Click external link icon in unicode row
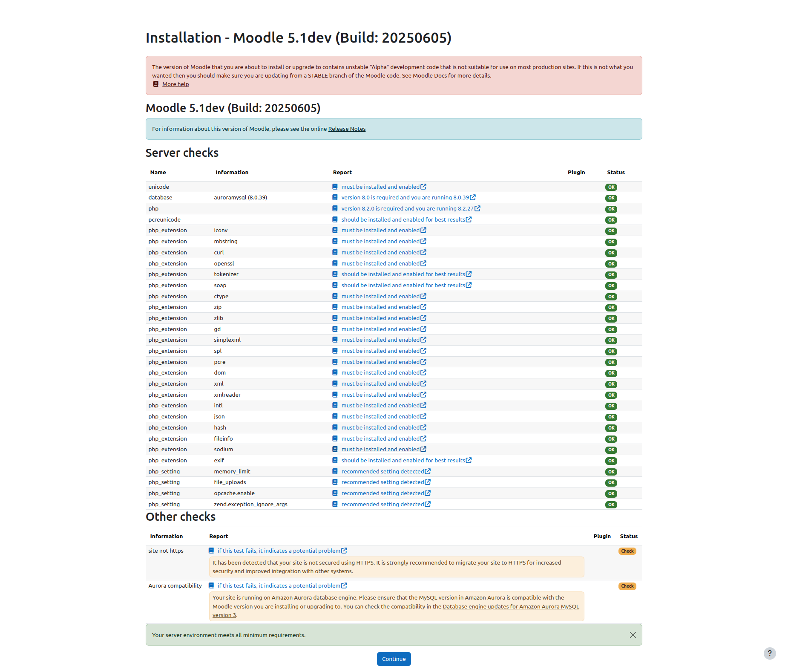Screen dimensions: 788x672 click(x=423, y=187)
